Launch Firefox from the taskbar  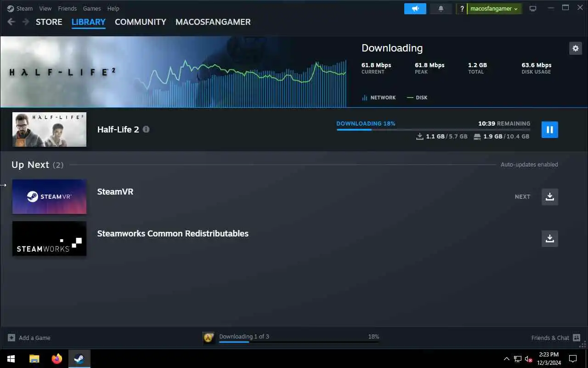57,359
